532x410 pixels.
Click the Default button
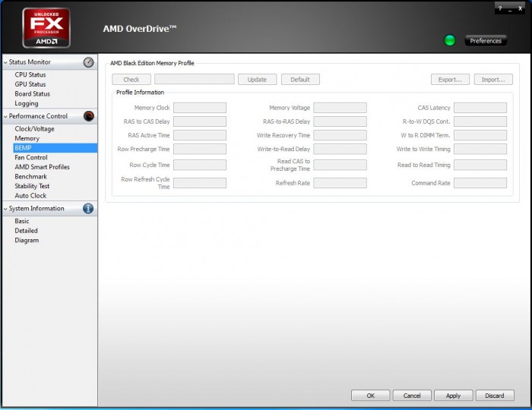[x=300, y=80]
